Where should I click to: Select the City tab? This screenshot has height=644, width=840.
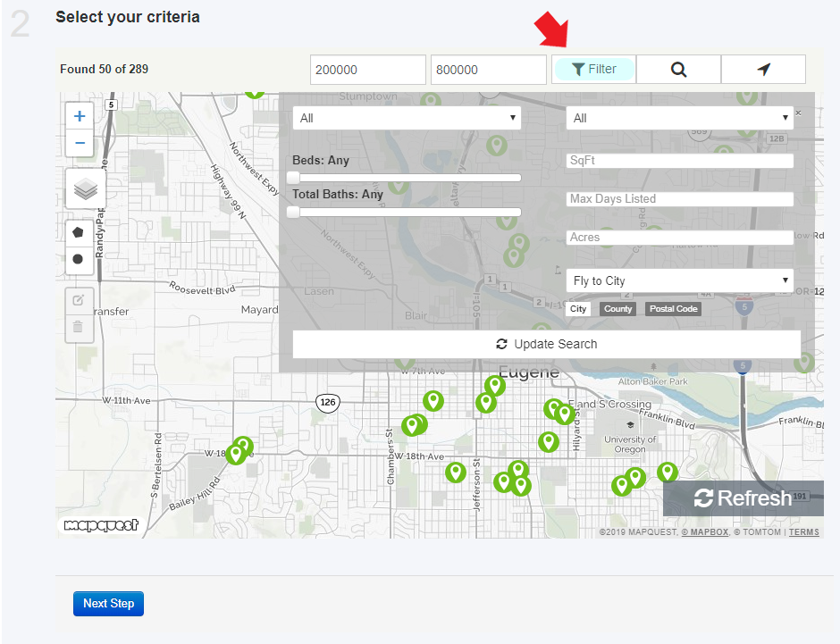(578, 309)
